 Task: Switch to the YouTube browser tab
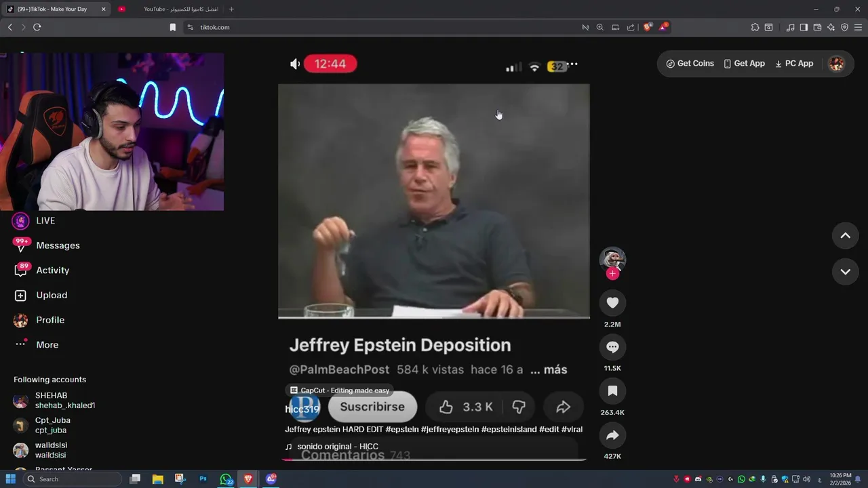tap(170, 9)
